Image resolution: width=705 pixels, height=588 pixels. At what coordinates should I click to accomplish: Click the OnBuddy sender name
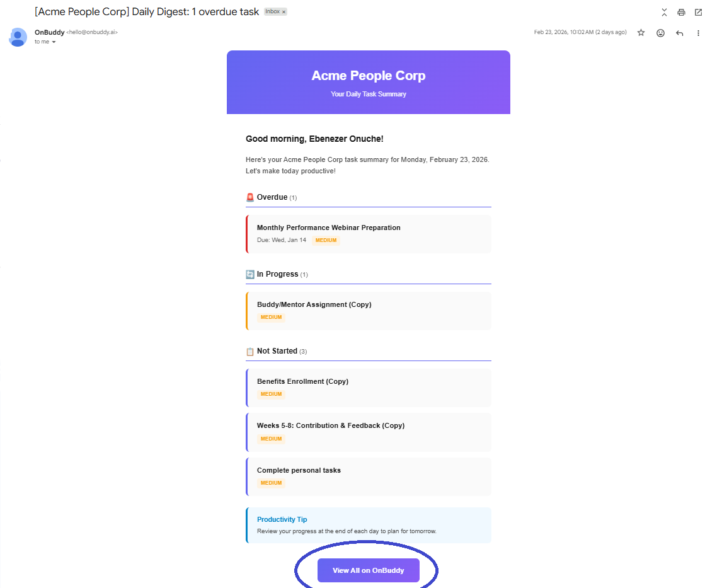click(50, 32)
